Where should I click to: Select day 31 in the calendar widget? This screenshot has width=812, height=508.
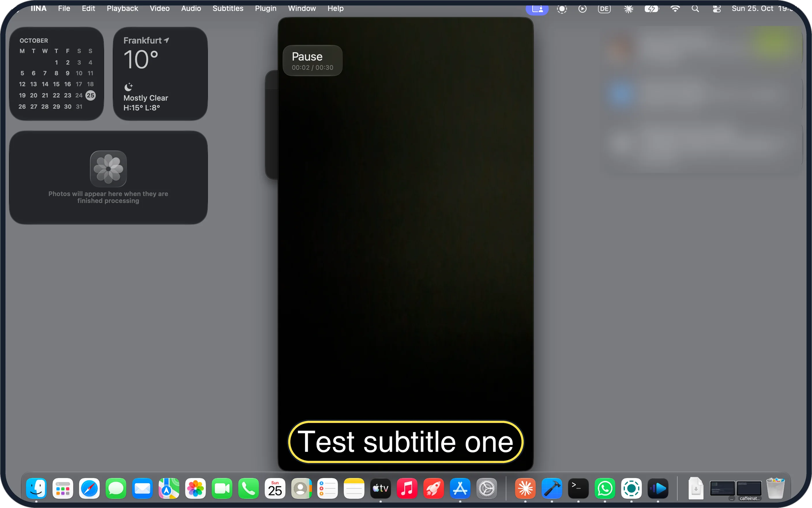pyautogui.click(x=79, y=106)
